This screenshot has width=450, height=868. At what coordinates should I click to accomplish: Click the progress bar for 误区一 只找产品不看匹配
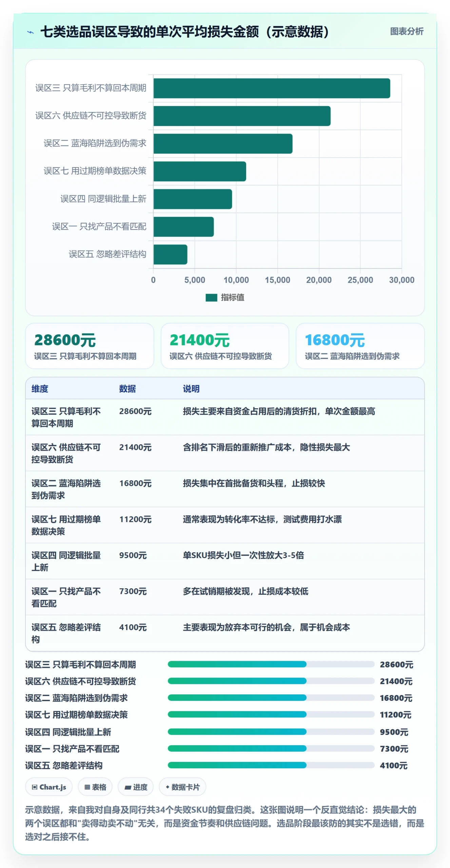pyautogui.click(x=271, y=748)
